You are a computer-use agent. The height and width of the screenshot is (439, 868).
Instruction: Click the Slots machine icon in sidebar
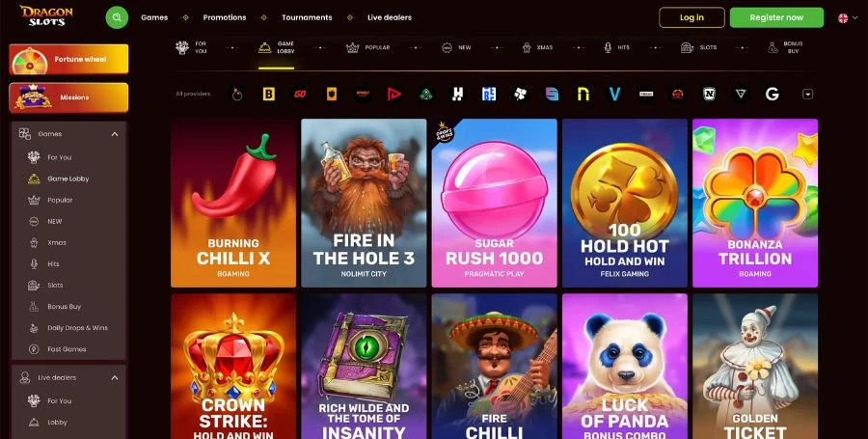click(34, 285)
